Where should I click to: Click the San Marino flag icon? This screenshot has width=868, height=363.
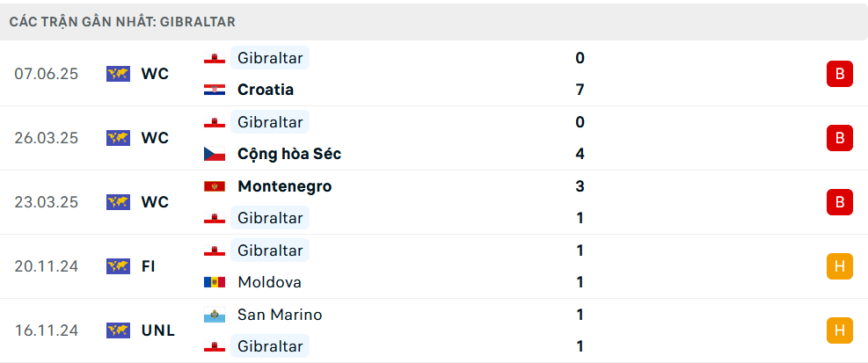(215, 315)
